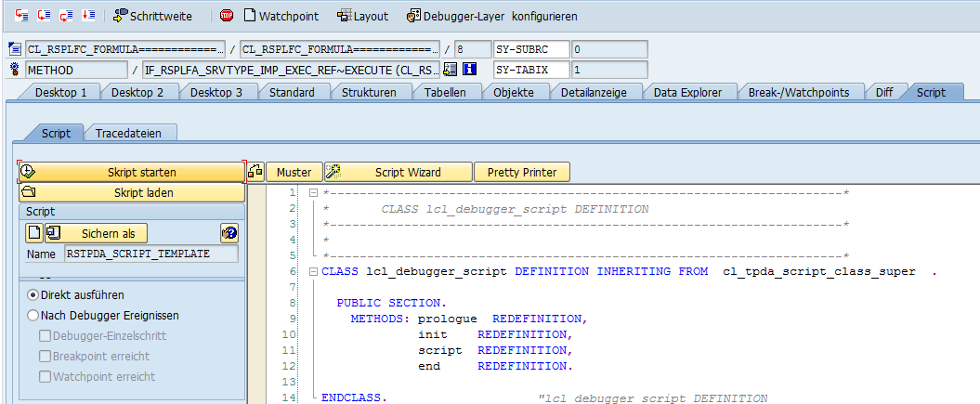
Task: Open the Break-/Watchpoints tab
Action: click(x=799, y=93)
